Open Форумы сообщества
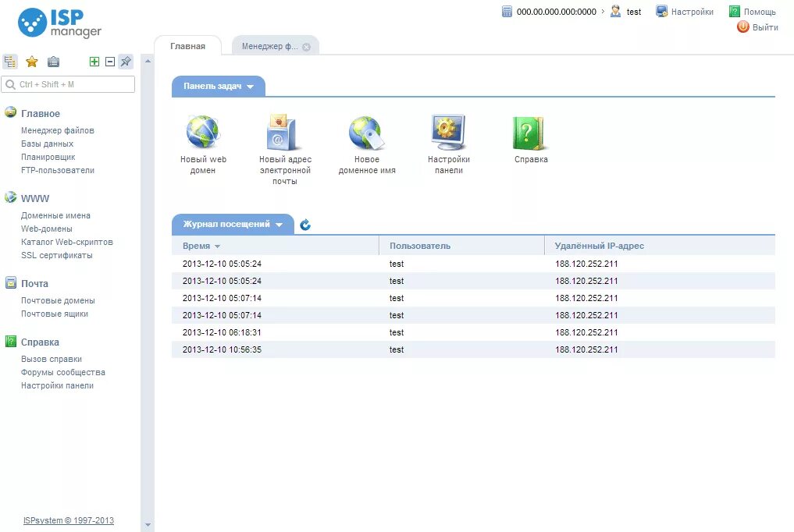Viewport: 794px width, 532px height. tap(63, 372)
